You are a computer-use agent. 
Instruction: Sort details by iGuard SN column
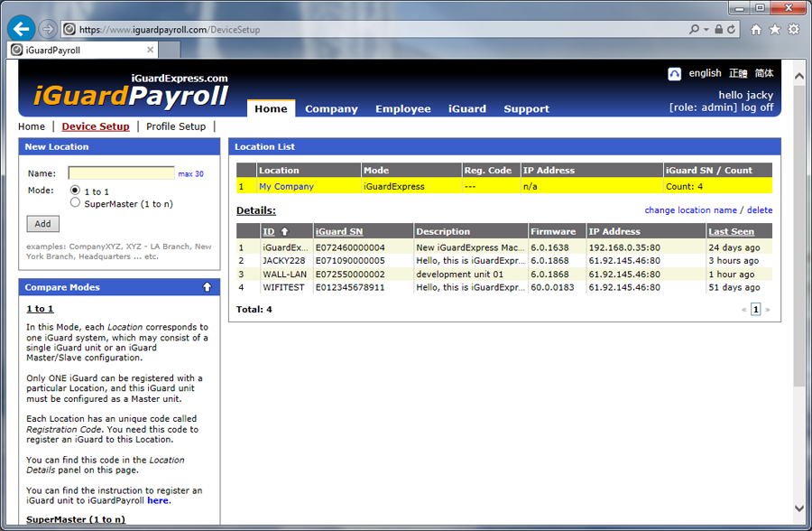point(339,232)
